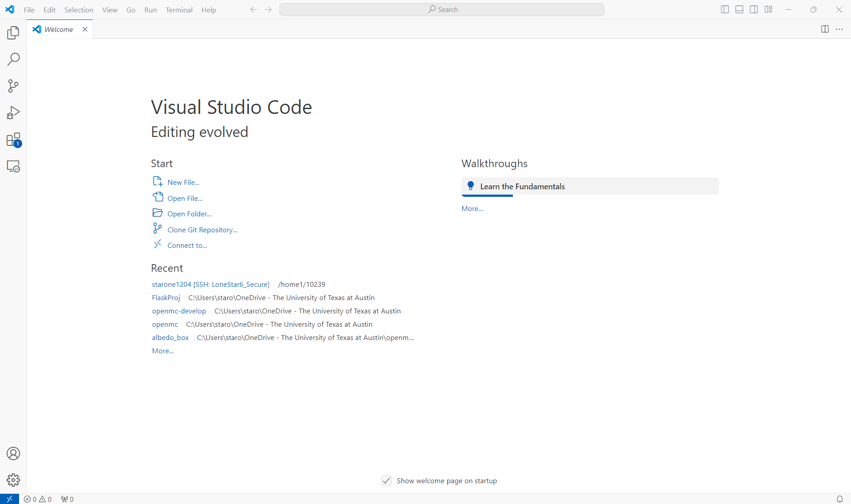The image size is (851, 504).
Task: Close the Welcome tab
Action: click(85, 29)
